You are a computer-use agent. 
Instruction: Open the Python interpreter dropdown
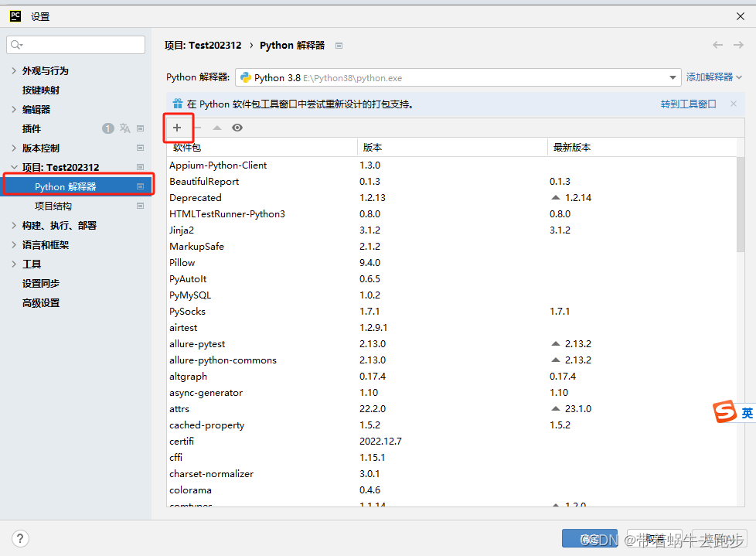coord(458,77)
